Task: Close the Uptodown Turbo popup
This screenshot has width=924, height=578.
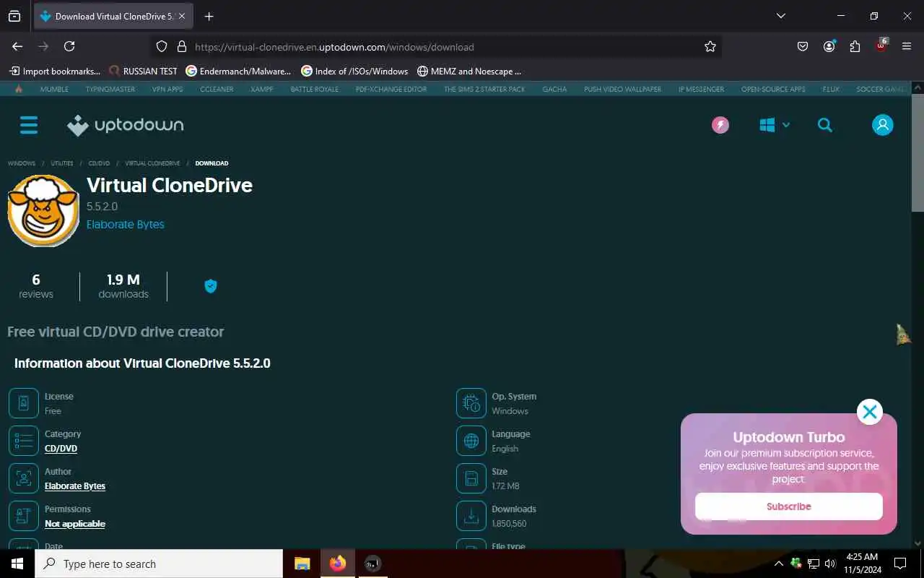Action: (870, 412)
